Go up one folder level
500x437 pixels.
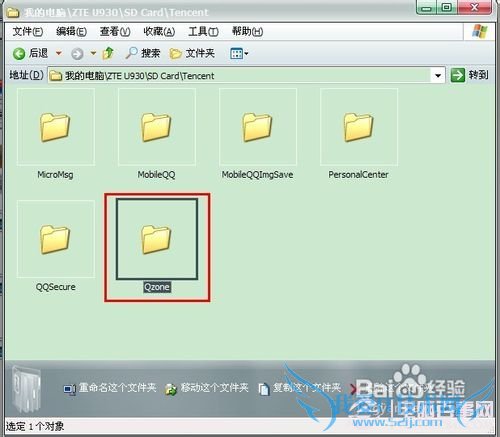point(108,53)
